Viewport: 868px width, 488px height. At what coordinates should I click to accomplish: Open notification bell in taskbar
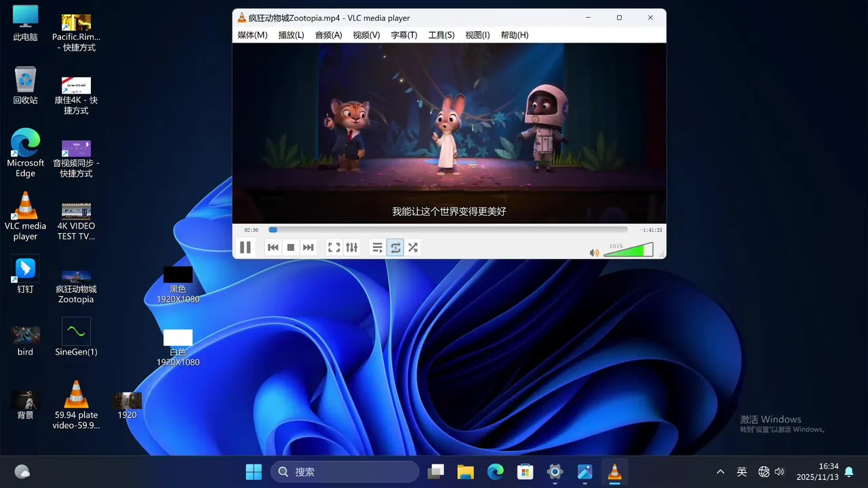tap(848, 472)
